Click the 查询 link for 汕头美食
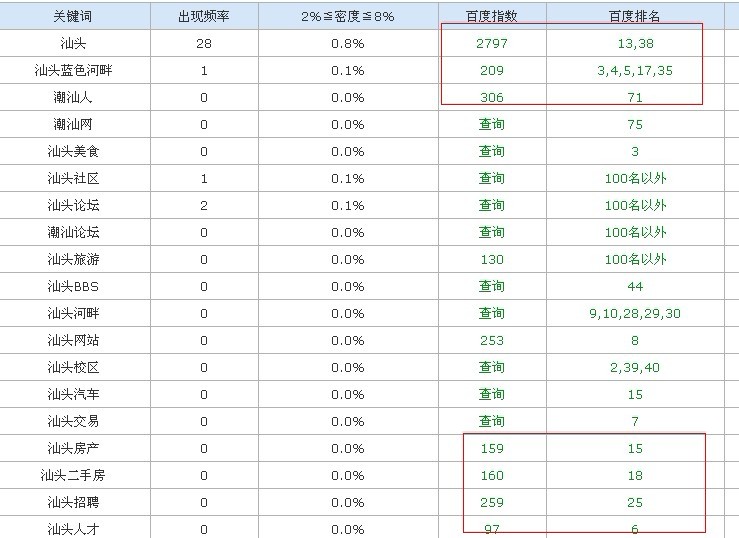 click(x=492, y=151)
